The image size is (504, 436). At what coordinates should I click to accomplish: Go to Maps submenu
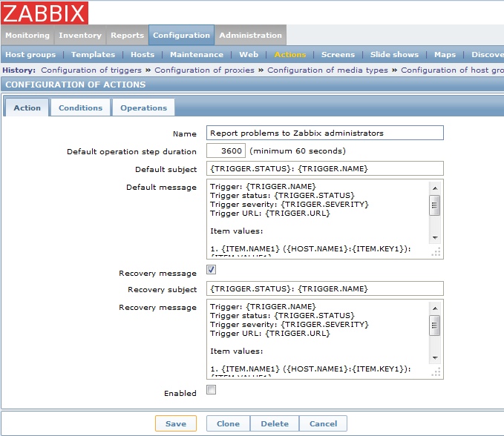tap(445, 55)
